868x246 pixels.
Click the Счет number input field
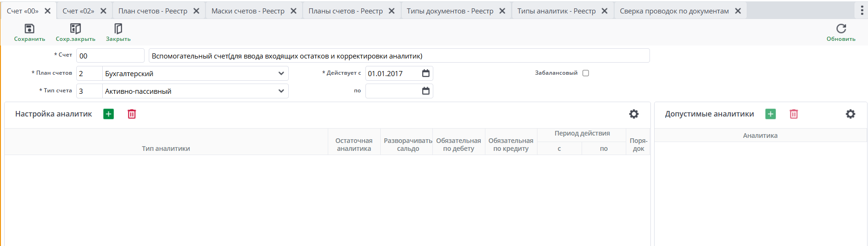(110, 56)
